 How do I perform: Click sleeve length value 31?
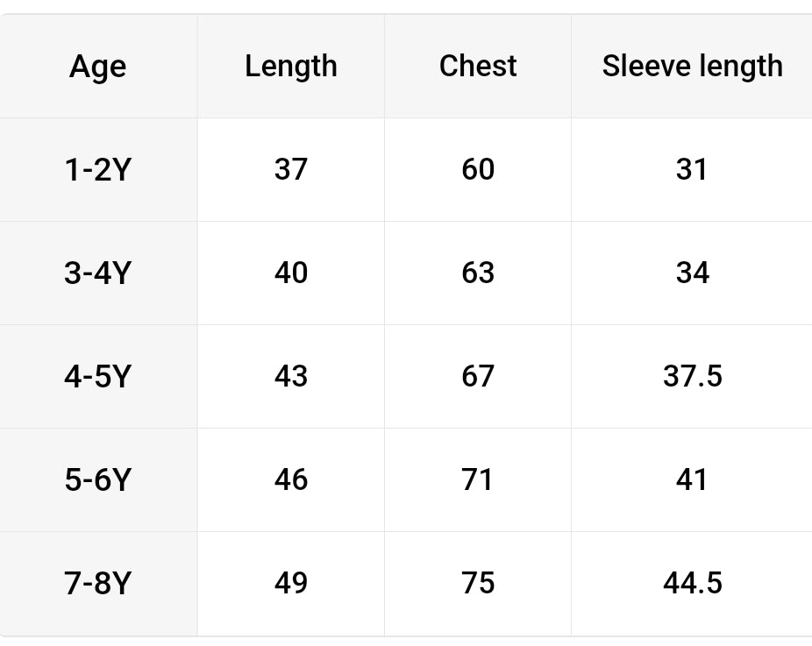(x=692, y=169)
